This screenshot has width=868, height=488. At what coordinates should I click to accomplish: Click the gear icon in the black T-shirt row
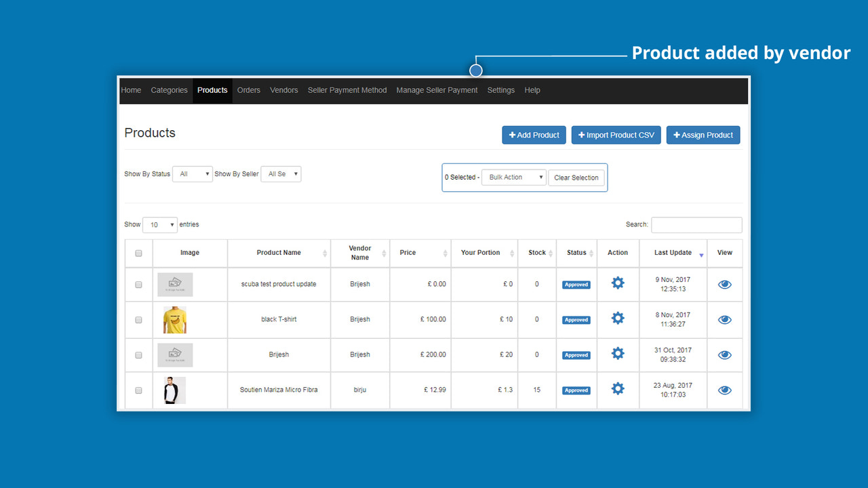pos(618,319)
